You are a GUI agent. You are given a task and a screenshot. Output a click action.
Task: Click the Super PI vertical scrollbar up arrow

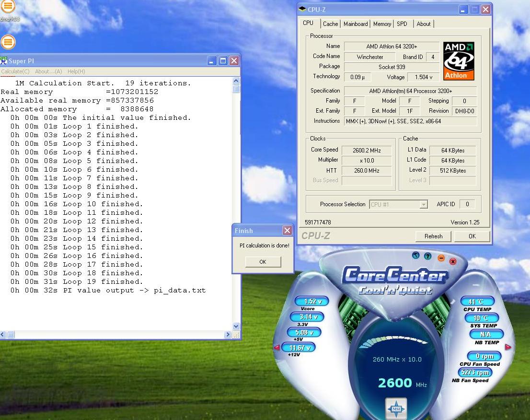[236, 81]
